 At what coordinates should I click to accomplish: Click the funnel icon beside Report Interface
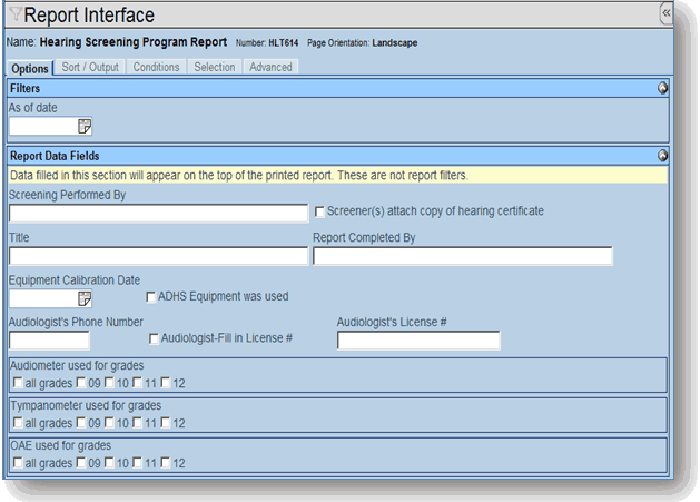coord(16,14)
